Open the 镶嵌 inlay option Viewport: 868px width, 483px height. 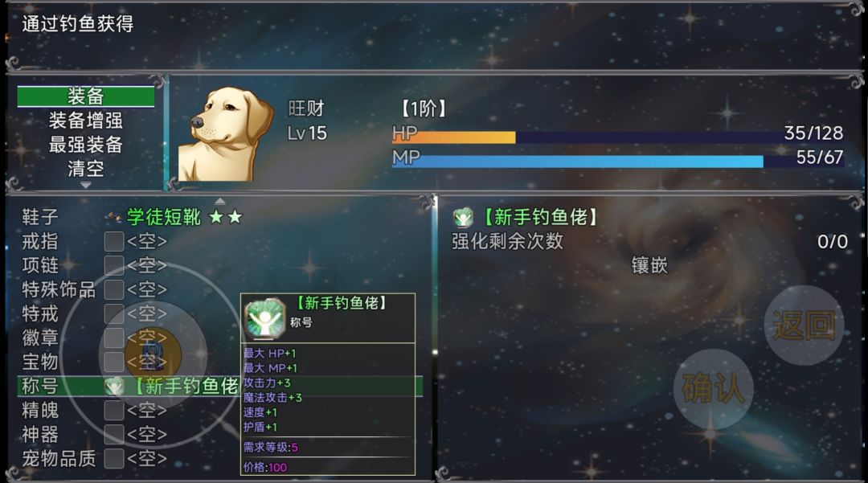coord(650,265)
